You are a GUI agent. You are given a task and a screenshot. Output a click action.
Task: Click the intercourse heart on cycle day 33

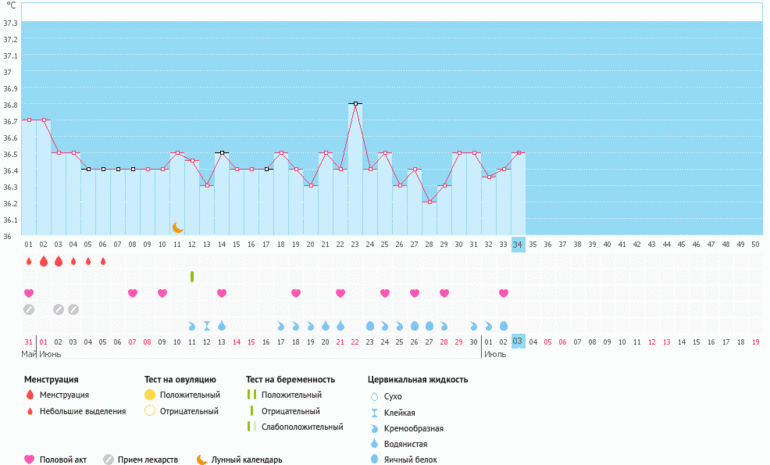tap(503, 293)
